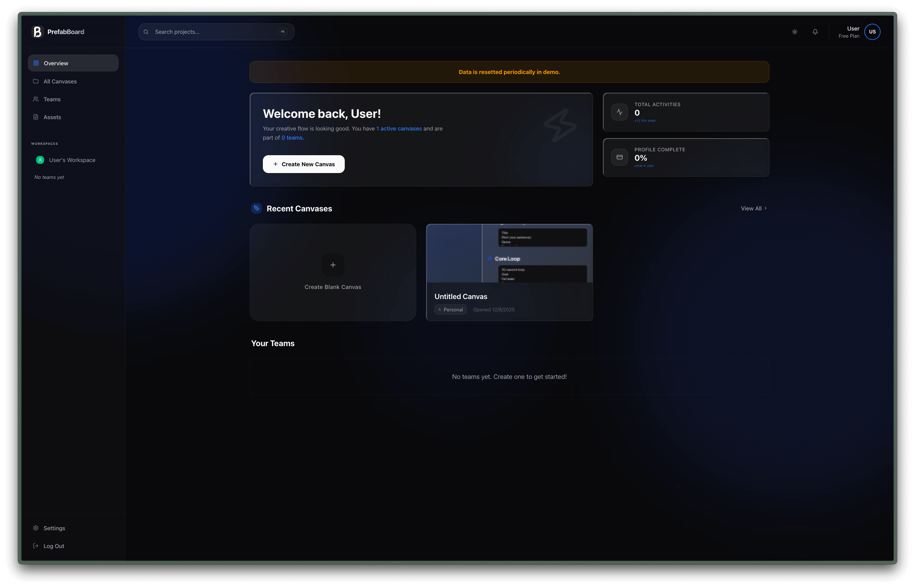The height and width of the screenshot is (588, 915).
Task: Click the PrefabBoard logo icon
Action: 37,32
